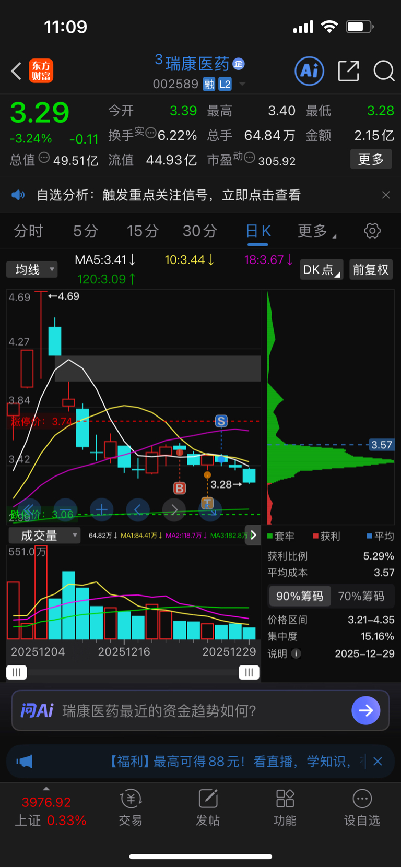Expand the stock code dropdown triangle
The width and height of the screenshot is (401, 868).
point(242,84)
